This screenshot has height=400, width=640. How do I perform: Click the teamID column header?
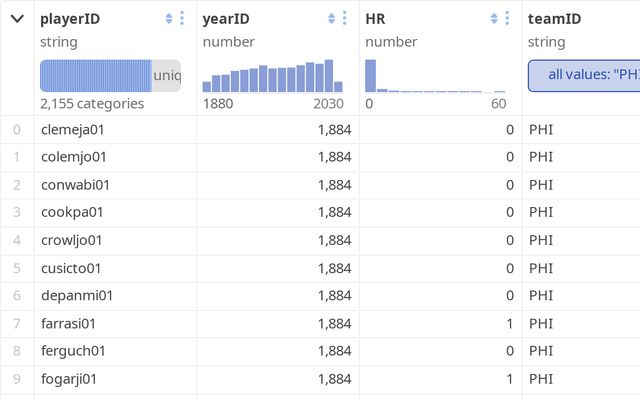[x=553, y=19]
